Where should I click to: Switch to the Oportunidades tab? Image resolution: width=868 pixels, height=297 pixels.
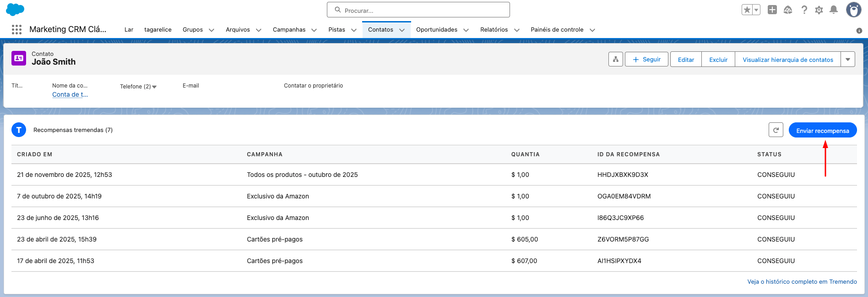click(x=436, y=30)
